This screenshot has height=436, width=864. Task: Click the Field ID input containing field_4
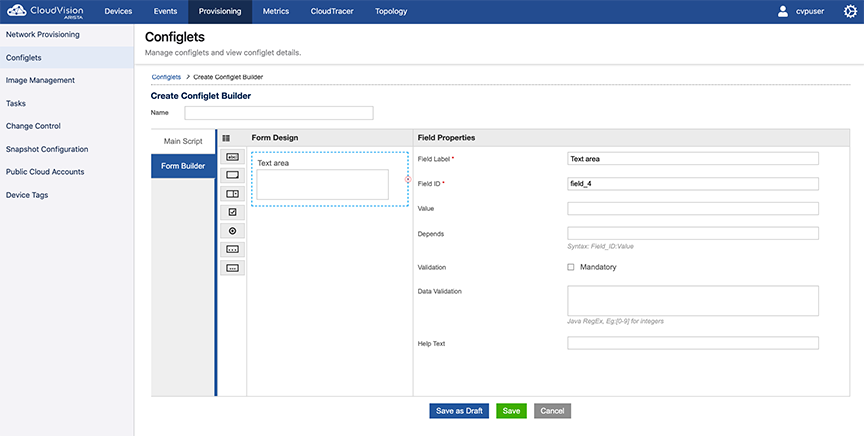point(693,184)
